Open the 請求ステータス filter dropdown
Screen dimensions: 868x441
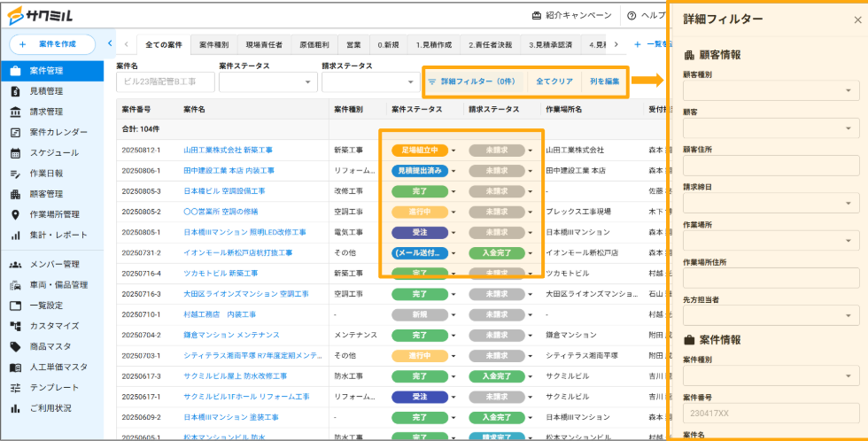click(x=370, y=82)
